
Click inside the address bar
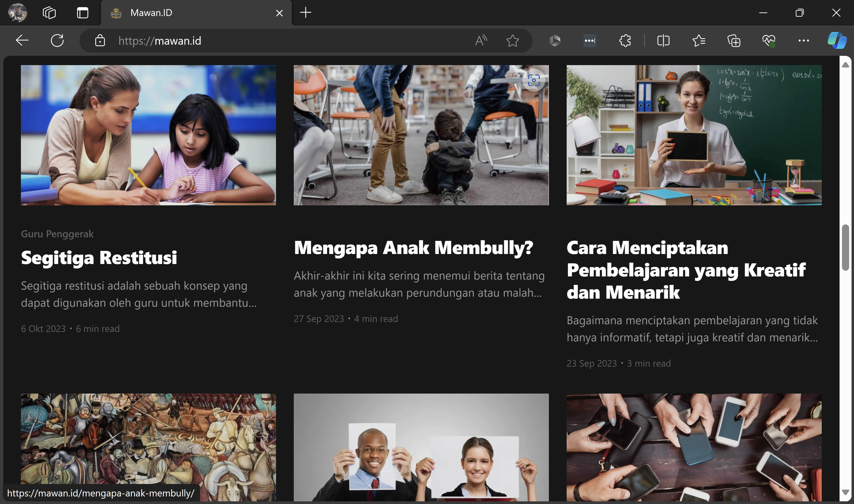(238, 40)
